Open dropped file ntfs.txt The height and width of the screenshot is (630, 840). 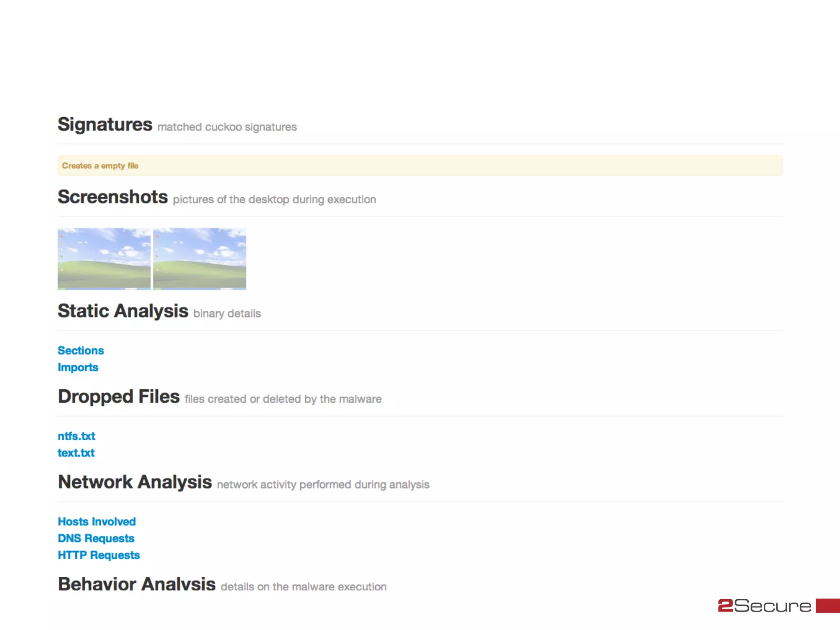coord(76,436)
